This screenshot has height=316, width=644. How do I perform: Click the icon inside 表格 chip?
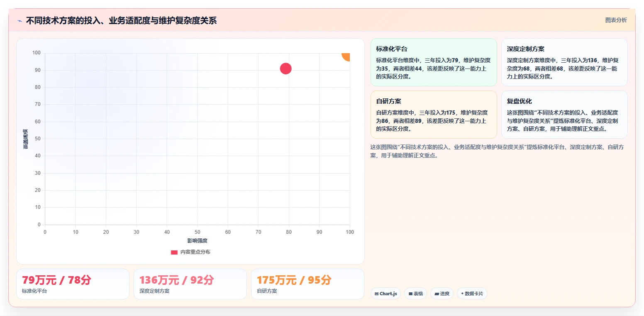pyautogui.click(x=410, y=294)
